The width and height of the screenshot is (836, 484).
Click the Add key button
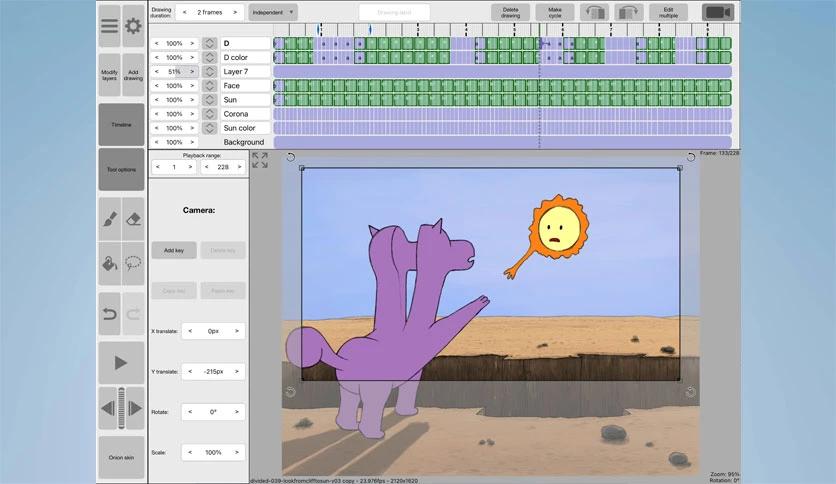[x=174, y=251]
